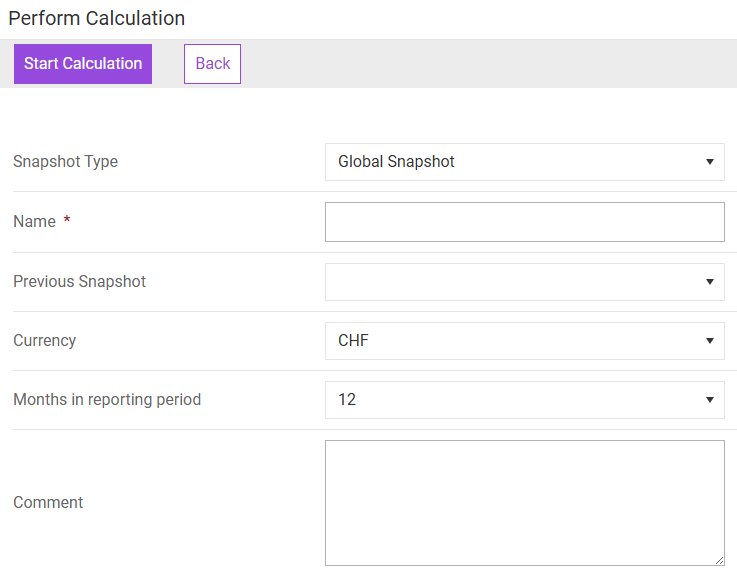Viewport: 737px width, 578px height.
Task: Click the Comment box resize handle
Action: click(x=719, y=561)
